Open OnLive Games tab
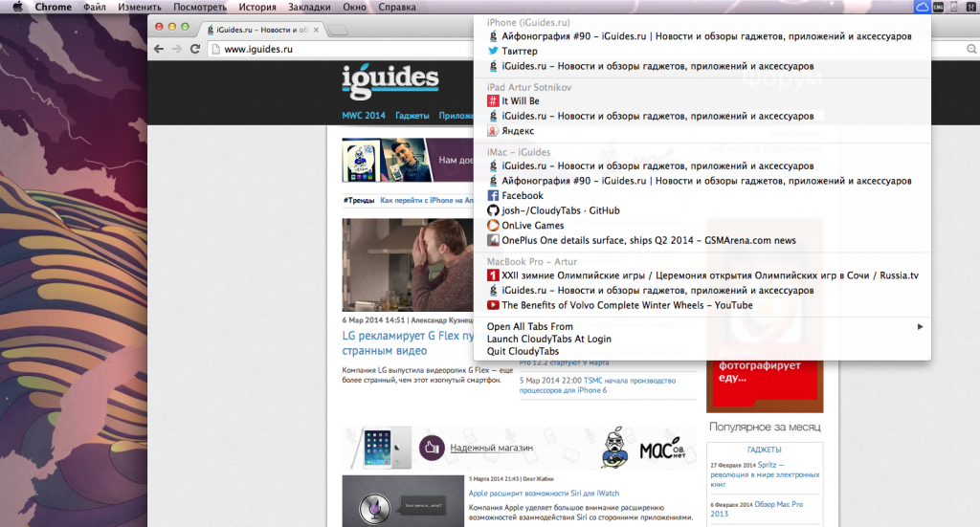 tap(702, 226)
